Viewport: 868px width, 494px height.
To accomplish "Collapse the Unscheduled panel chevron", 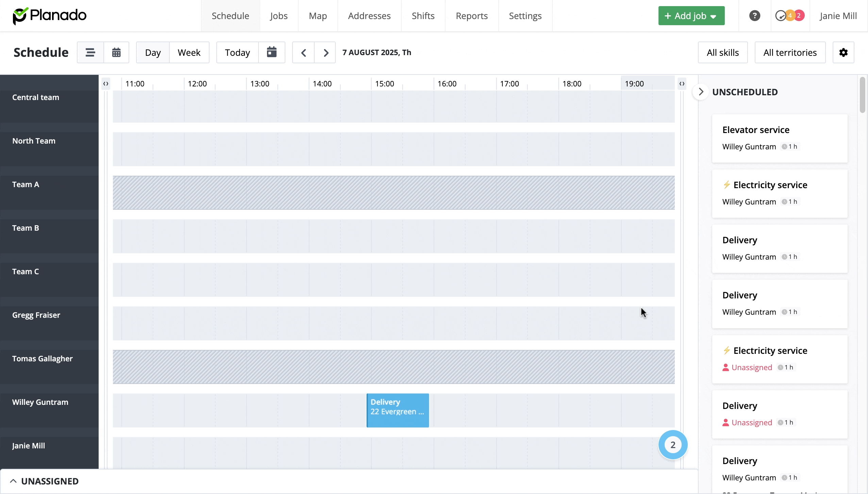I will coord(701,92).
